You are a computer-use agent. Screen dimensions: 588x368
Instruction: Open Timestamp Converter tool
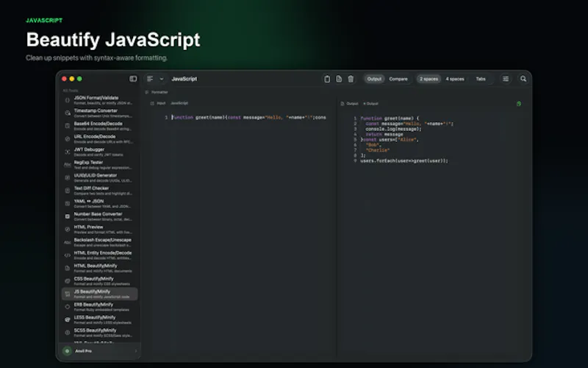pyautogui.click(x=99, y=113)
